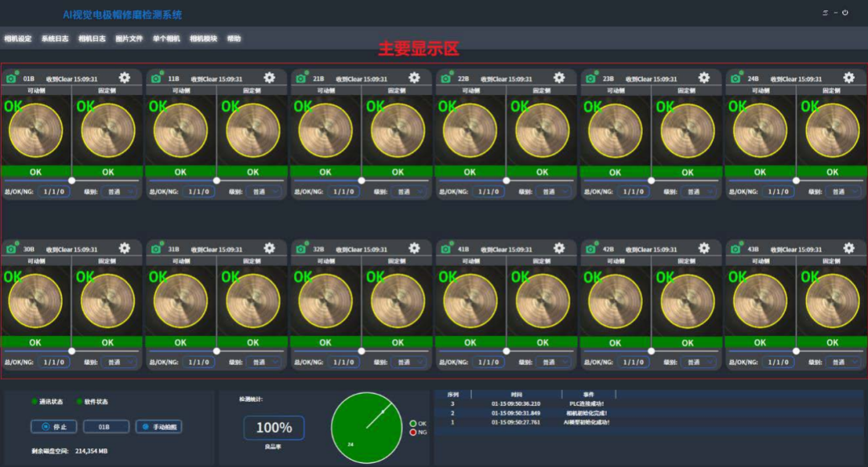This screenshot has height=467, width=868.
Task: Toggle the 通讯状态 status indicator
Action: pos(35,401)
